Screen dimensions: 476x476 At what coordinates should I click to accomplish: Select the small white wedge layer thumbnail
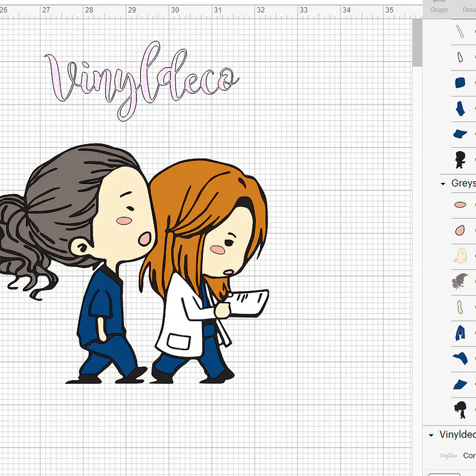pyautogui.click(x=460, y=57)
